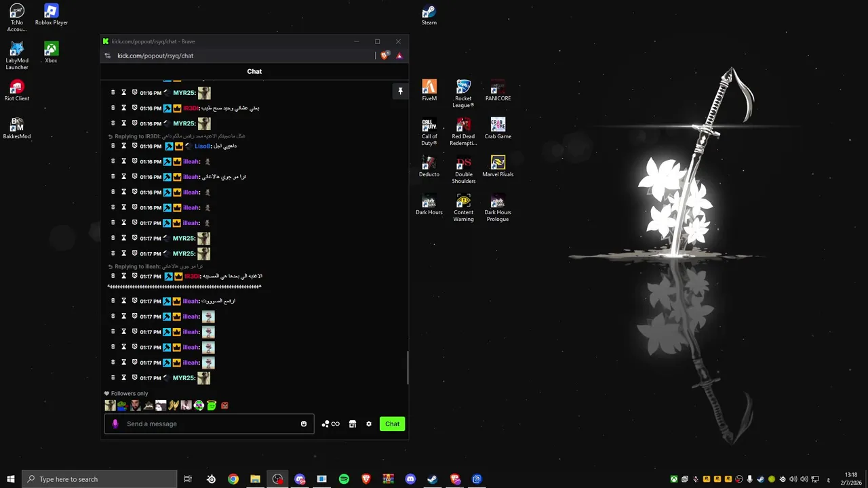This screenshot has height=488, width=868.
Task: Click illeah username in 'ارفع السوروت' message
Action: (191, 301)
